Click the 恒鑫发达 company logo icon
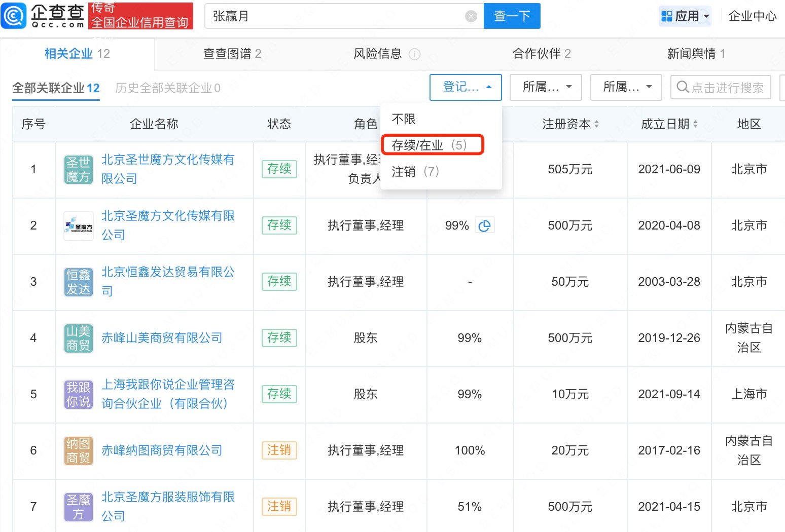 click(78, 282)
